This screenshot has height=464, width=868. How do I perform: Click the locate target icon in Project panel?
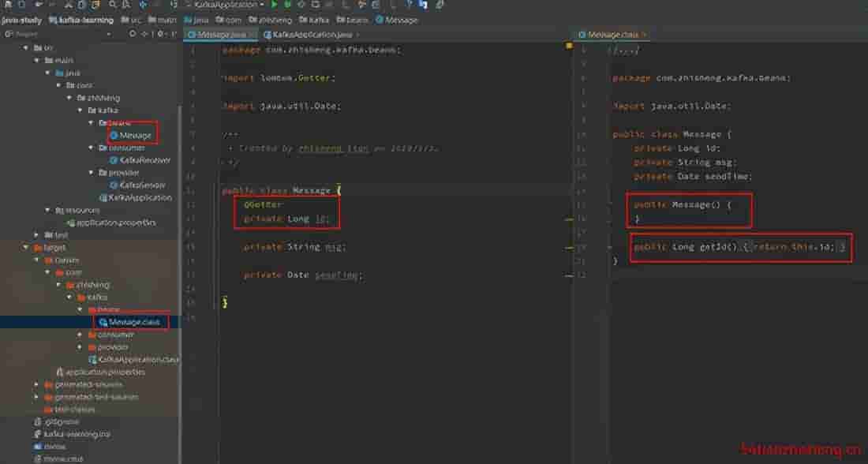(x=132, y=35)
